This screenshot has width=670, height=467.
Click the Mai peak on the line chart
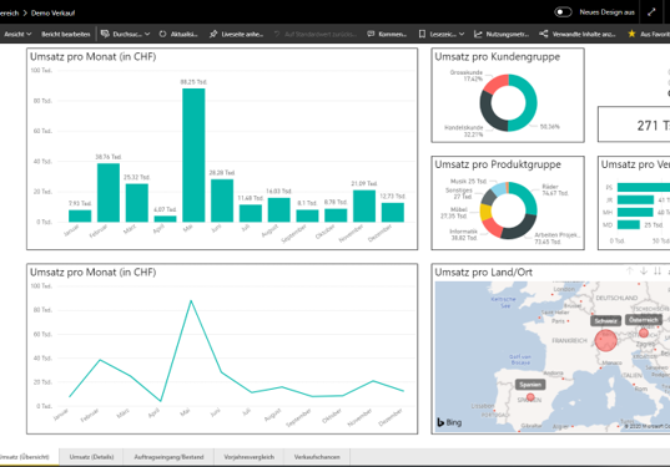coord(191,301)
